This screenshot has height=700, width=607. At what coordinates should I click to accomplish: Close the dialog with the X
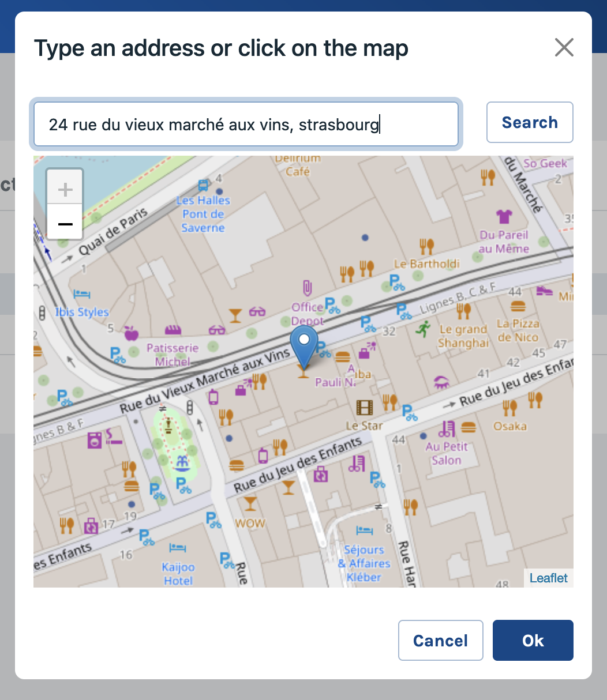(x=564, y=47)
